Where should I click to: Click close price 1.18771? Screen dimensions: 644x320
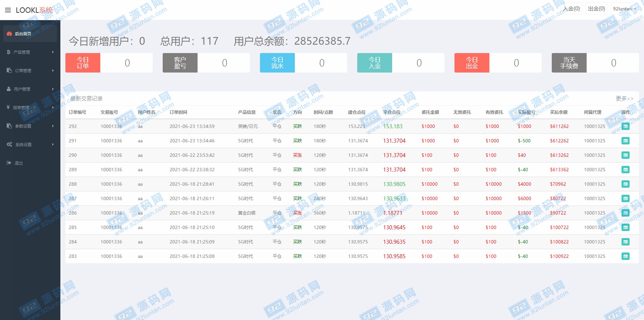[x=392, y=213]
